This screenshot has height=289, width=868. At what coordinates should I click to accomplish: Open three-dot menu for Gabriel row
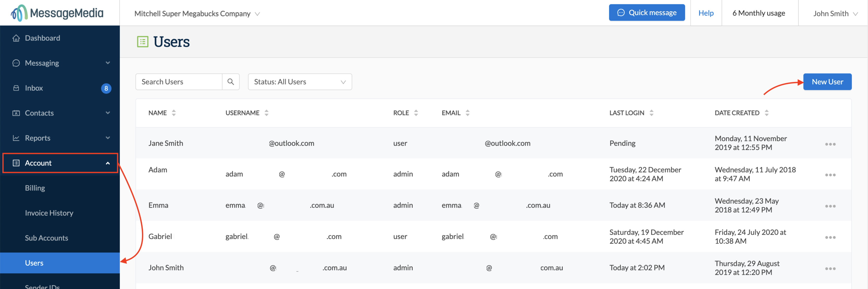click(x=830, y=237)
